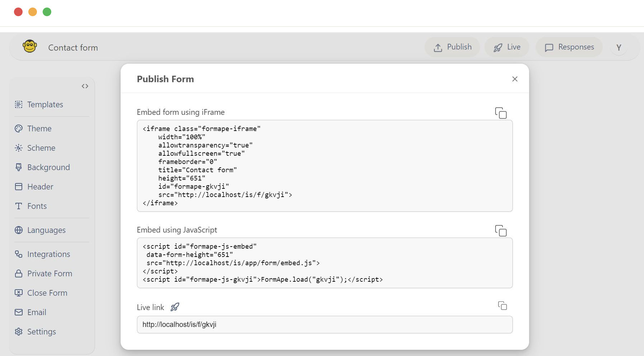
Task: Click the 'Embed using JavaScript' label
Action: (x=177, y=230)
